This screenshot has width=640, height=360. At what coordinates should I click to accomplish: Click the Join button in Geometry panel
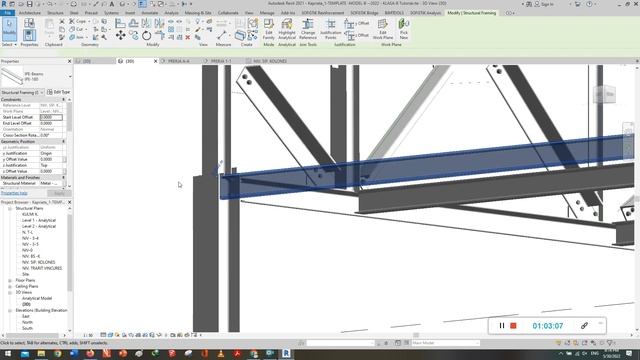pyautogui.click(x=77, y=37)
